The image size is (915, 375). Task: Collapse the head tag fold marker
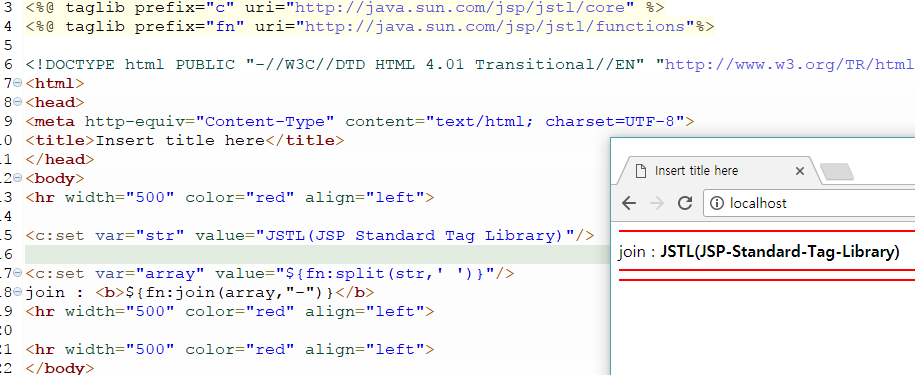[x=18, y=103]
